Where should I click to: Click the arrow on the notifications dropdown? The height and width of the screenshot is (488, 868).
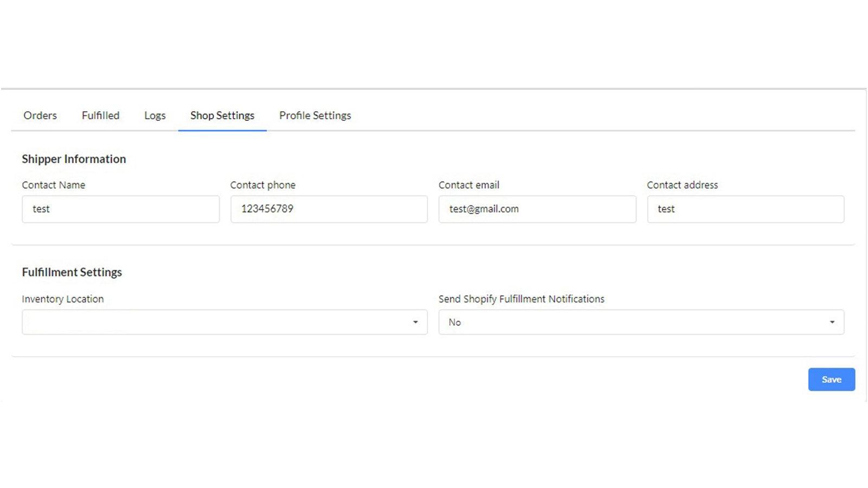click(x=832, y=322)
